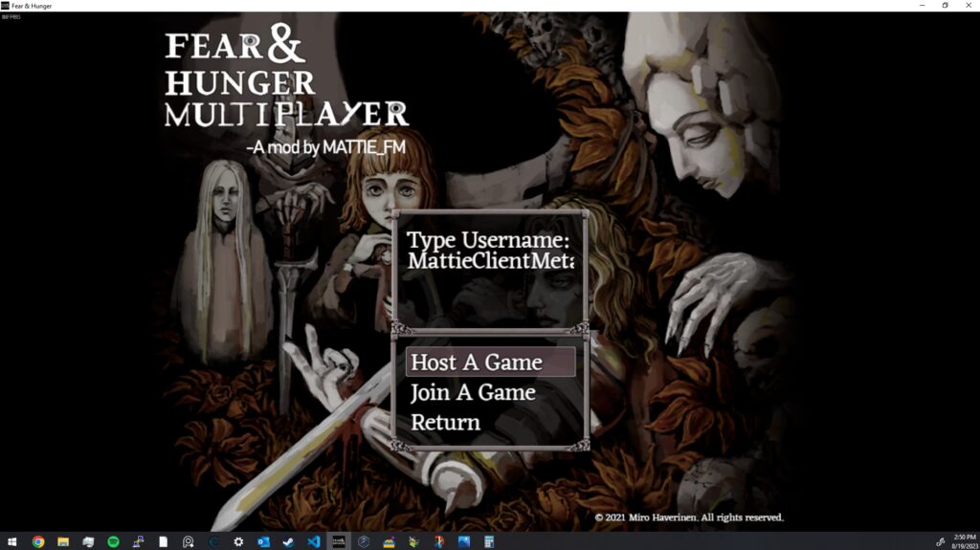Click the pen icon in the system tray
The width and height of the screenshot is (980, 550).
[940, 542]
